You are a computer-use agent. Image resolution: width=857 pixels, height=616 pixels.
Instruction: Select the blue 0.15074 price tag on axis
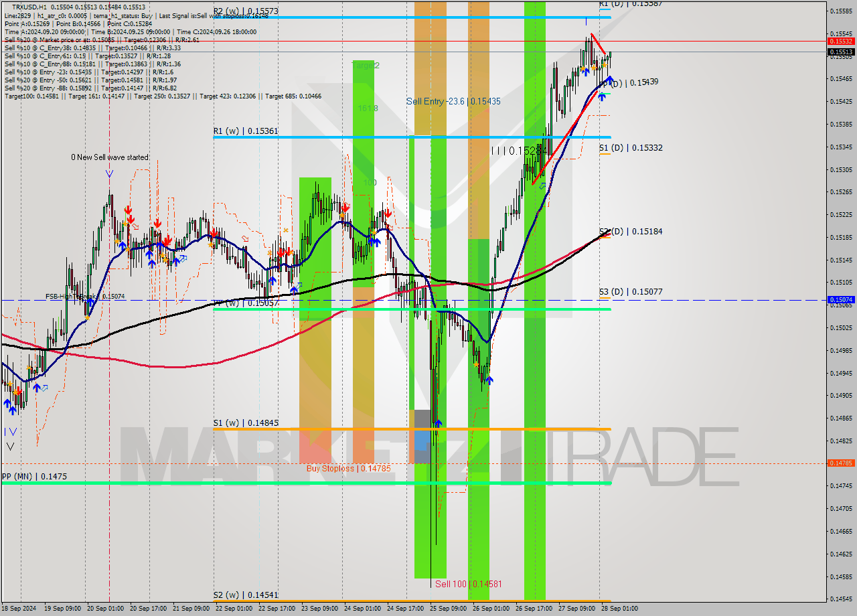[x=841, y=300]
